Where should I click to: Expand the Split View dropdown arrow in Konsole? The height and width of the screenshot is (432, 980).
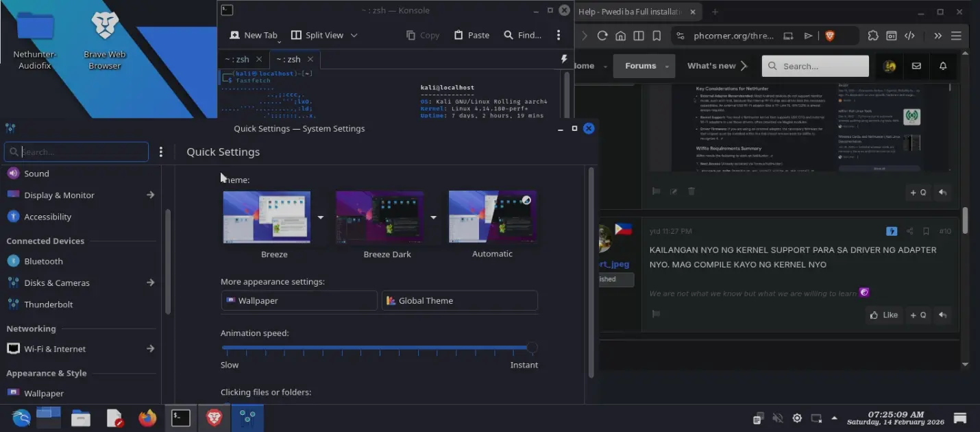point(354,35)
